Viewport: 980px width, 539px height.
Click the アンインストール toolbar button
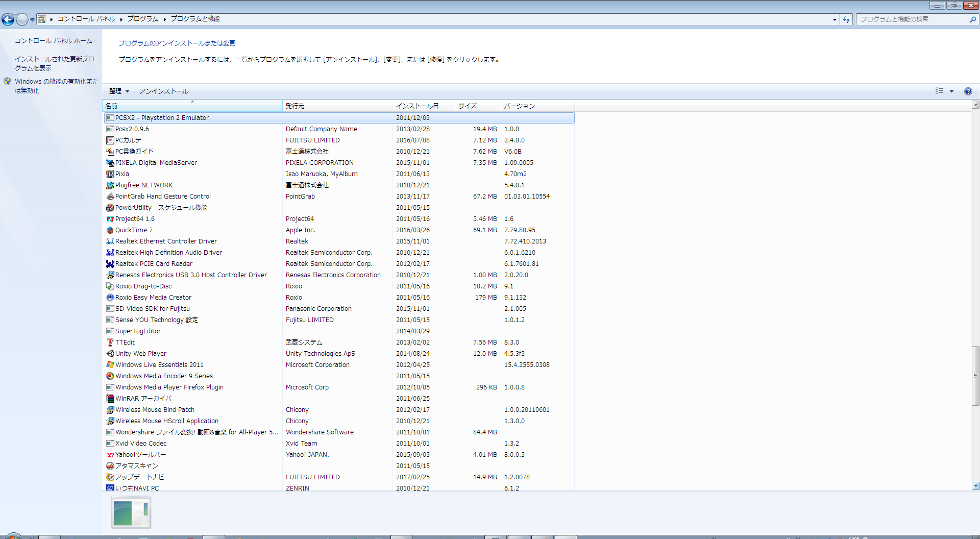[x=164, y=91]
